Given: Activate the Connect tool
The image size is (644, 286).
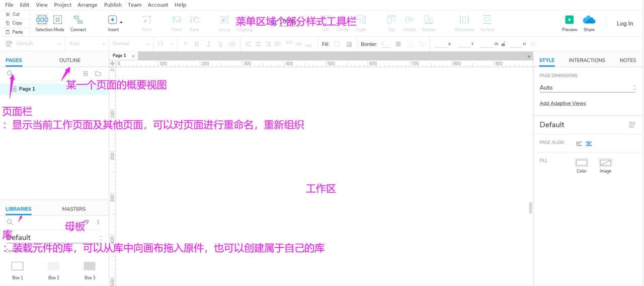Looking at the screenshot, I should click(x=78, y=23).
